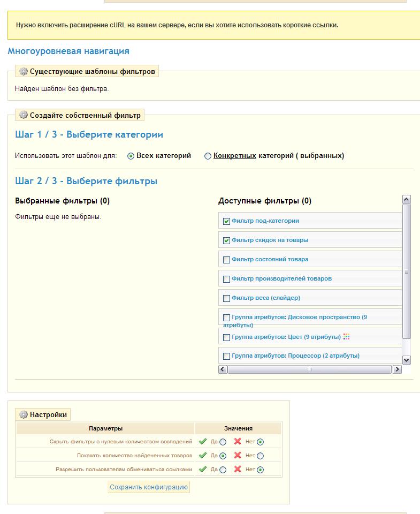Screen dimensions: 420x514
Task: Click Шаг 1 / 3 - Выберите категории heading
Action: click(89, 134)
